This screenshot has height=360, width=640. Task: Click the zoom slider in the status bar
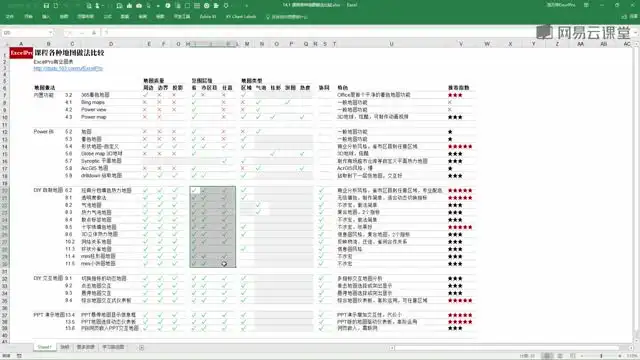601,356
